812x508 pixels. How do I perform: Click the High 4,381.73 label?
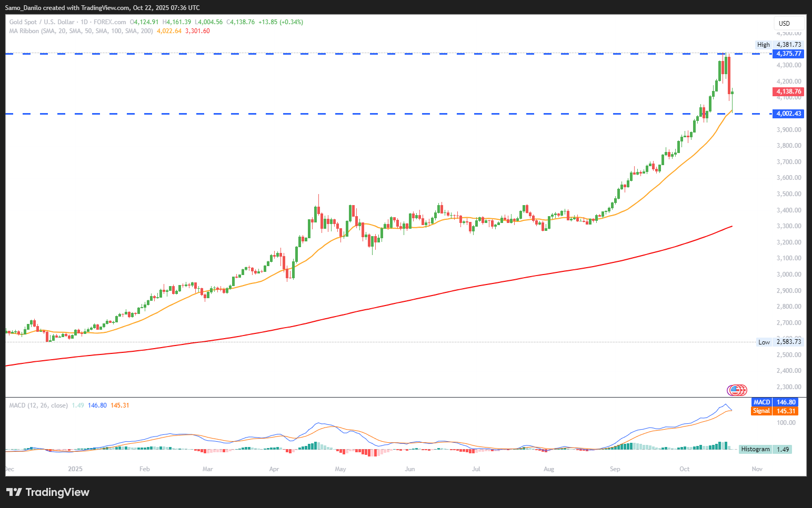[x=779, y=45]
